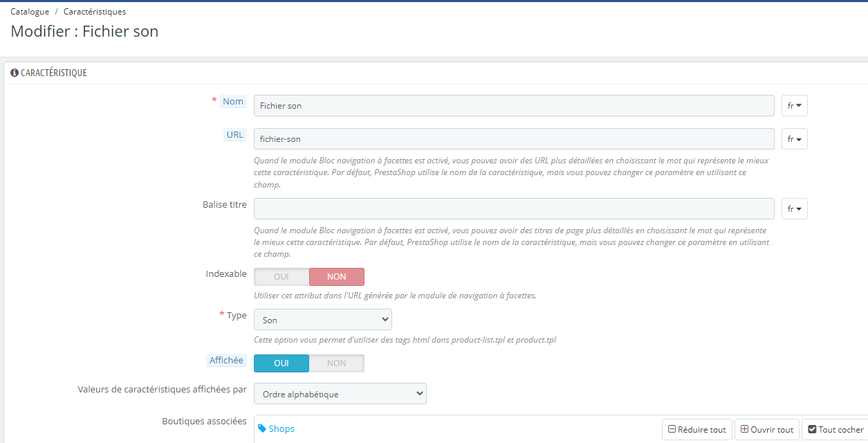Open the fr language selector beside Nom
This screenshot has width=868, height=443.
pos(795,106)
